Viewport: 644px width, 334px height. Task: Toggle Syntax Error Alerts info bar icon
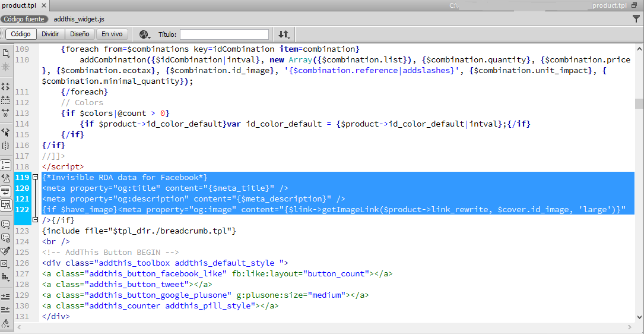pos(6,205)
